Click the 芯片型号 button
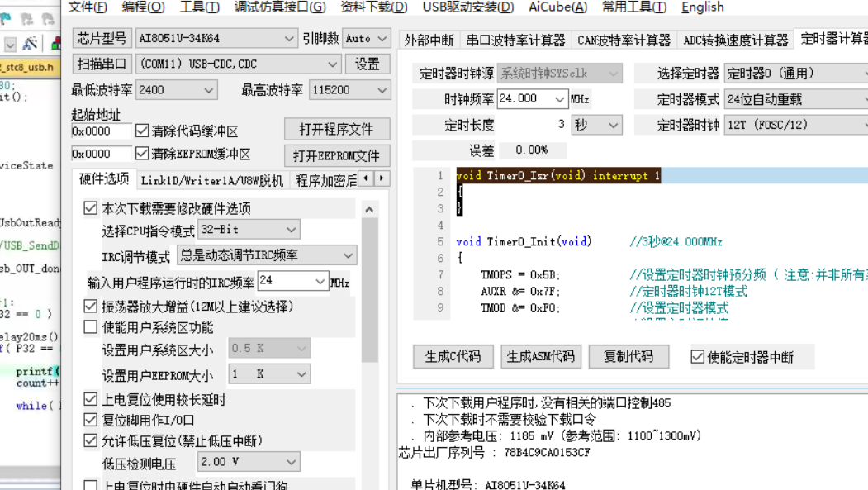 pos(102,38)
